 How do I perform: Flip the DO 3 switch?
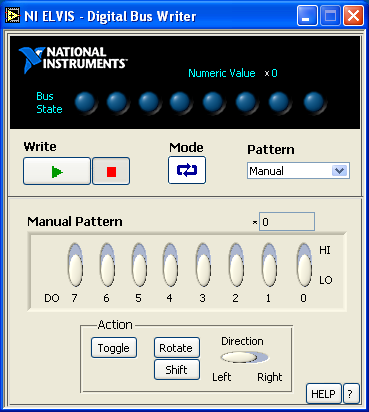click(203, 265)
